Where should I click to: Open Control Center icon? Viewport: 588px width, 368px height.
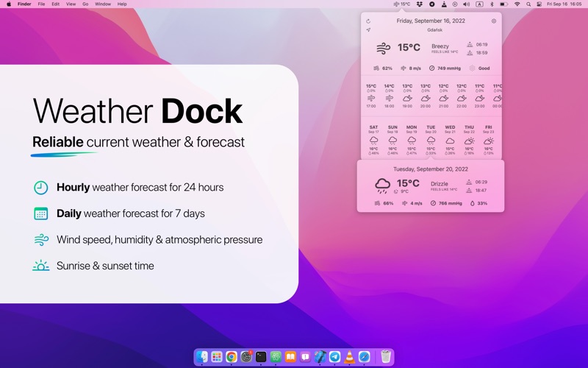coord(539,4)
